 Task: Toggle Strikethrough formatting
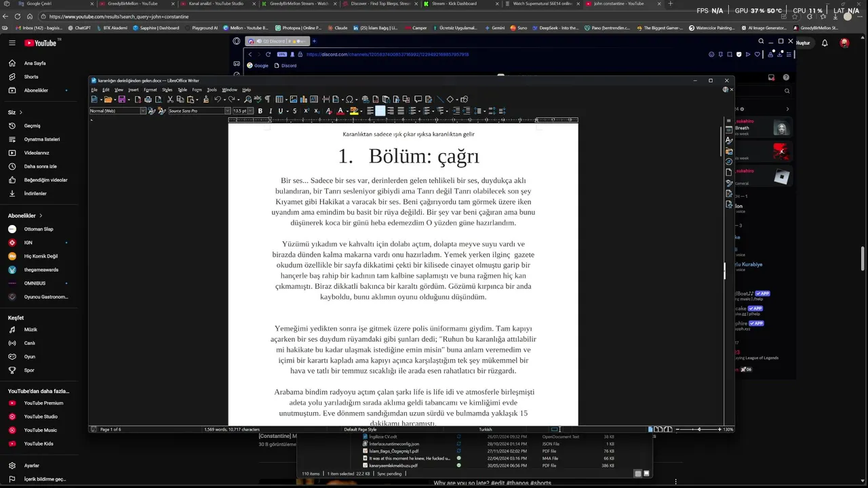click(x=294, y=110)
